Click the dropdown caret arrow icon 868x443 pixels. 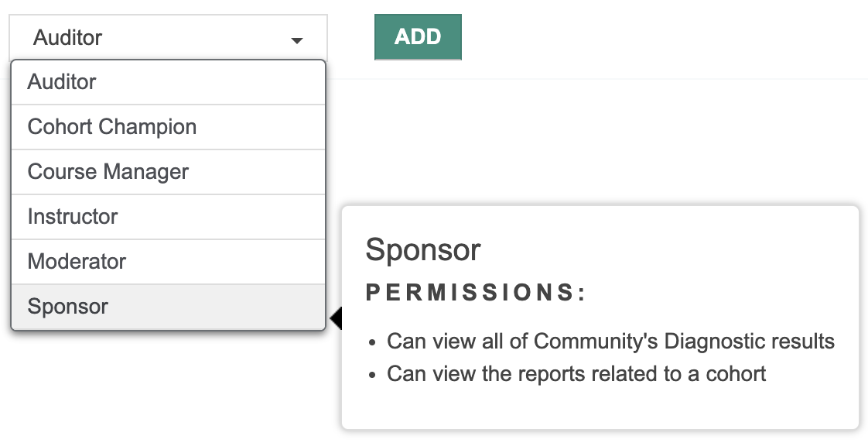296,40
